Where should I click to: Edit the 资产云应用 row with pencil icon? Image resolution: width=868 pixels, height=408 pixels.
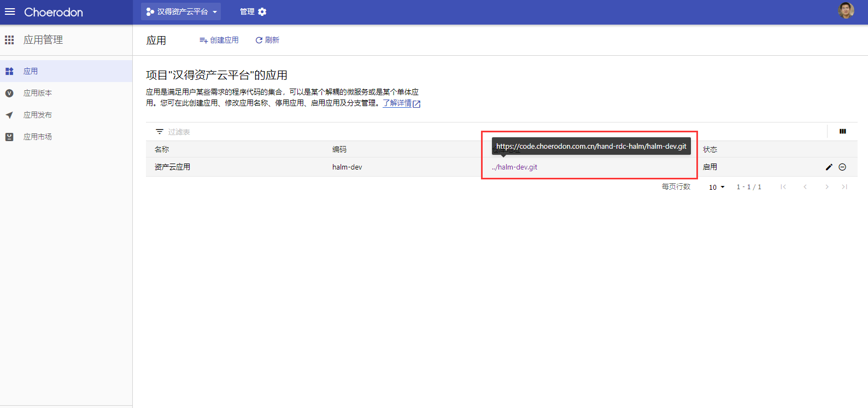click(x=829, y=167)
